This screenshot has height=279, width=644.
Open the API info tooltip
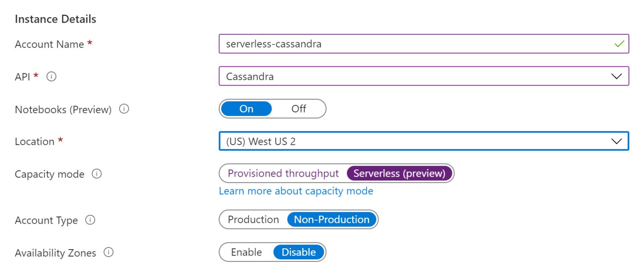pos(51,76)
